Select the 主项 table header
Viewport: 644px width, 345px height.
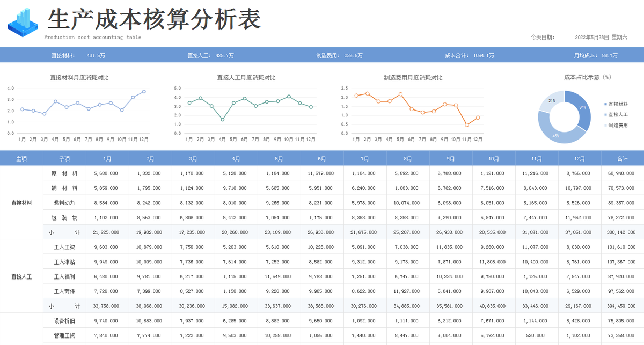tap(21, 158)
